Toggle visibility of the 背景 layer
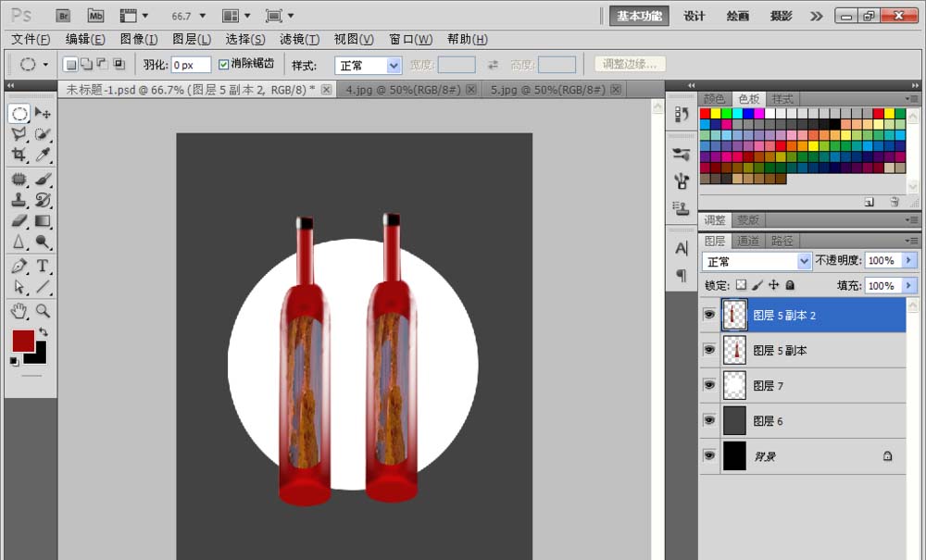The image size is (926, 560). pyautogui.click(x=709, y=455)
